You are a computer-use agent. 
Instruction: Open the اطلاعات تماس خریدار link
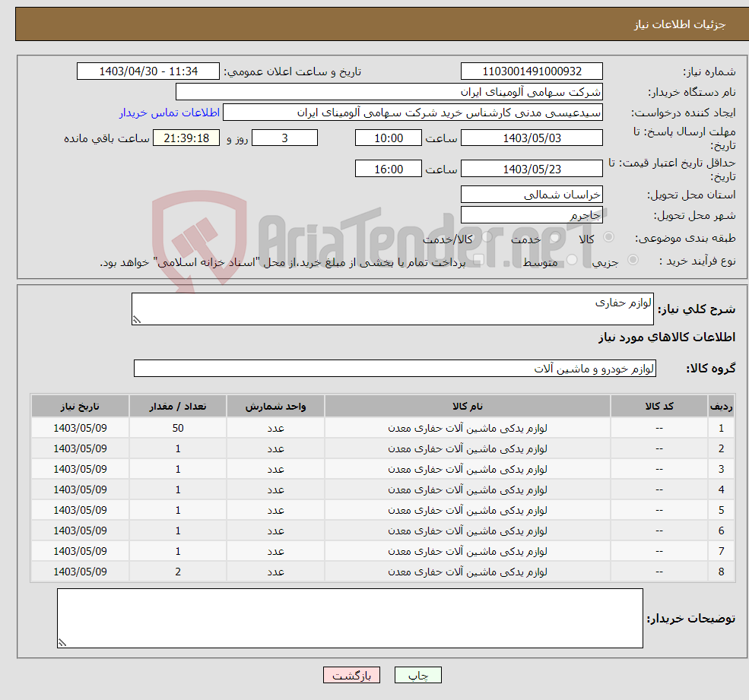click(169, 112)
